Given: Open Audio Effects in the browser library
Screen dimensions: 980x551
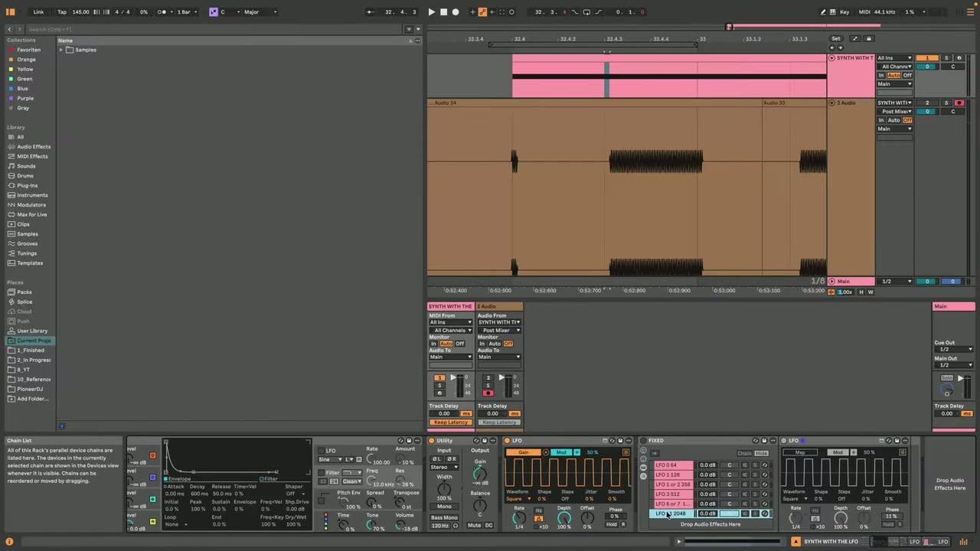Looking at the screenshot, I should click(34, 147).
